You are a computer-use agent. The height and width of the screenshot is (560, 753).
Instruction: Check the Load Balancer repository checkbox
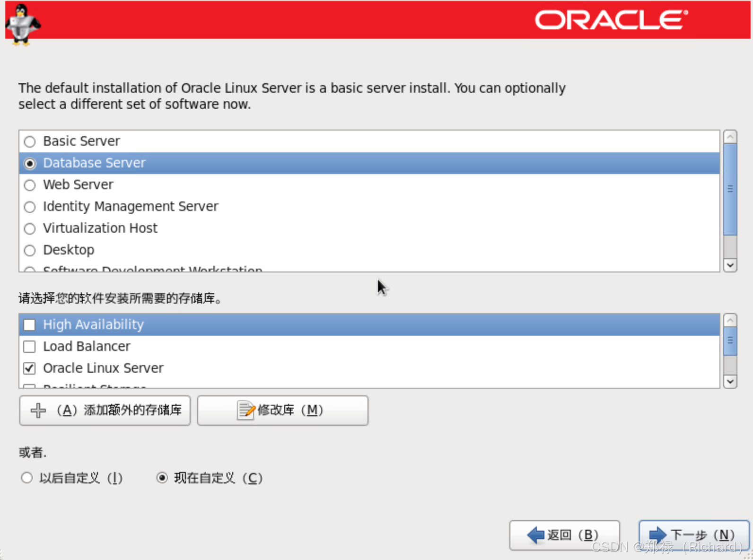[x=29, y=347]
